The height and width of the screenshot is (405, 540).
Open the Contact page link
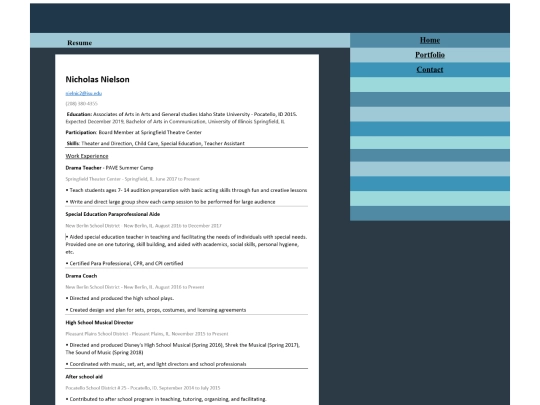click(x=429, y=70)
